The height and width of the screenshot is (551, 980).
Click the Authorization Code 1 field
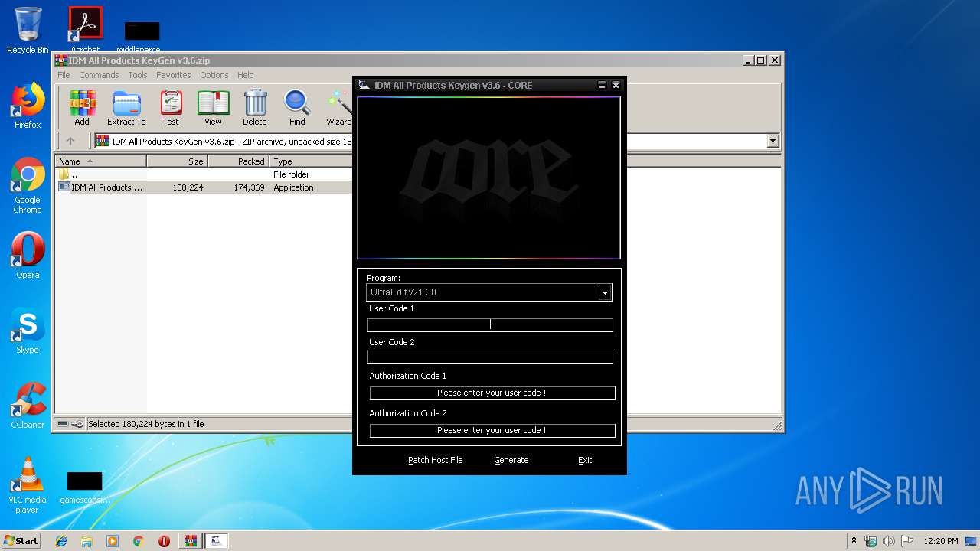tap(492, 393)
